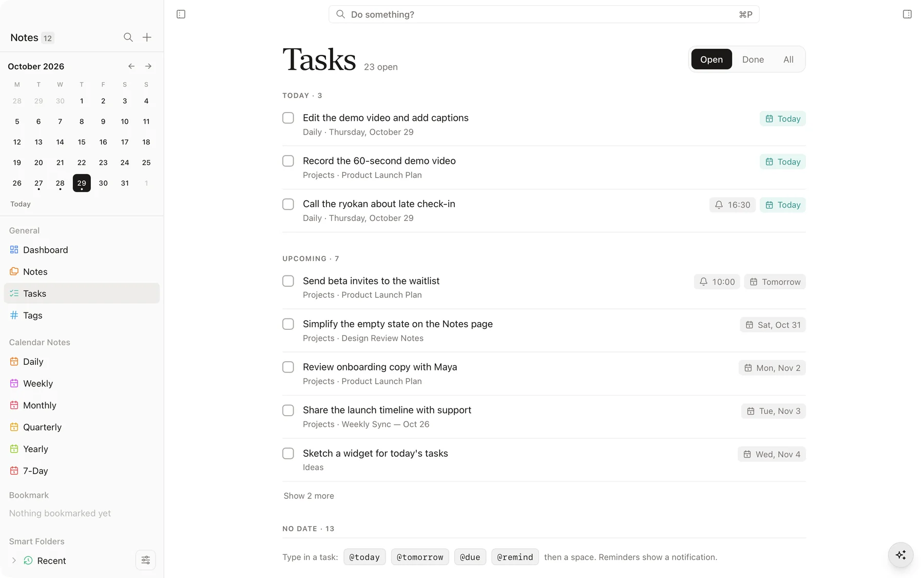Screen dimensions: 924x578
Task: Switch to the All tasks filter
Action: click(x=788, y=59)
